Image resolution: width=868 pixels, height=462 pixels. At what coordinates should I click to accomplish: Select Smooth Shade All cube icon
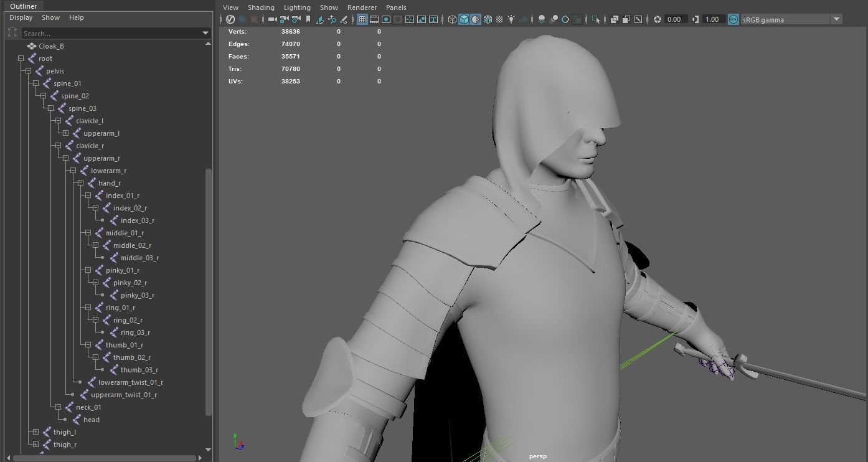pos(464,19)
